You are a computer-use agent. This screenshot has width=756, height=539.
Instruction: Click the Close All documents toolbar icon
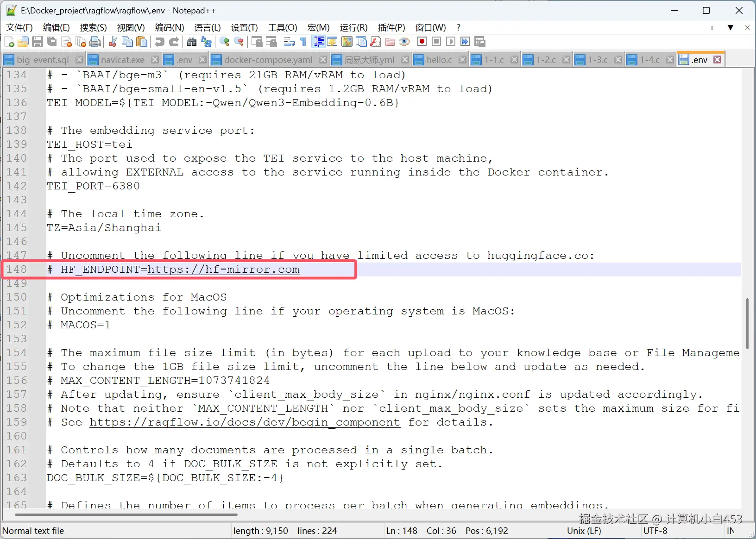point(81,42)
